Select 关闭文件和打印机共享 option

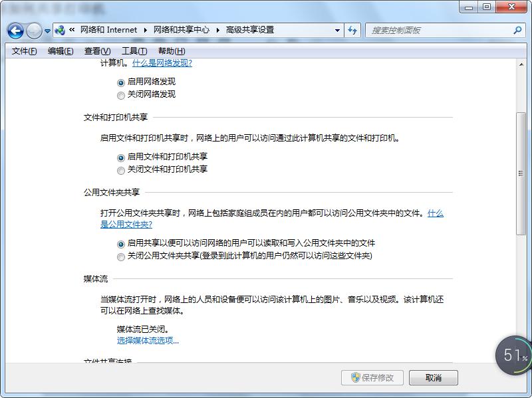point(120,169)
